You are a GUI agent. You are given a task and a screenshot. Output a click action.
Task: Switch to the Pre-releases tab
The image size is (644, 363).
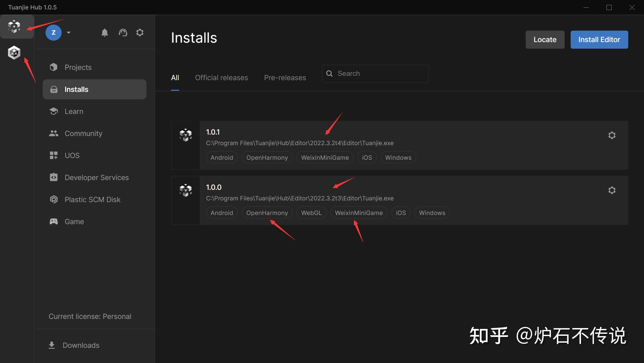point(285,78)
